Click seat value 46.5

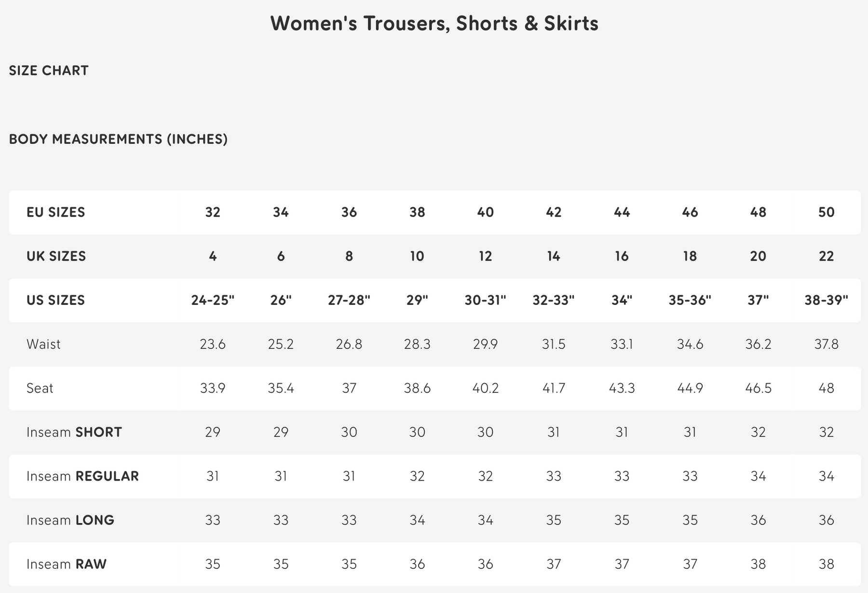[x=758, y=388]
